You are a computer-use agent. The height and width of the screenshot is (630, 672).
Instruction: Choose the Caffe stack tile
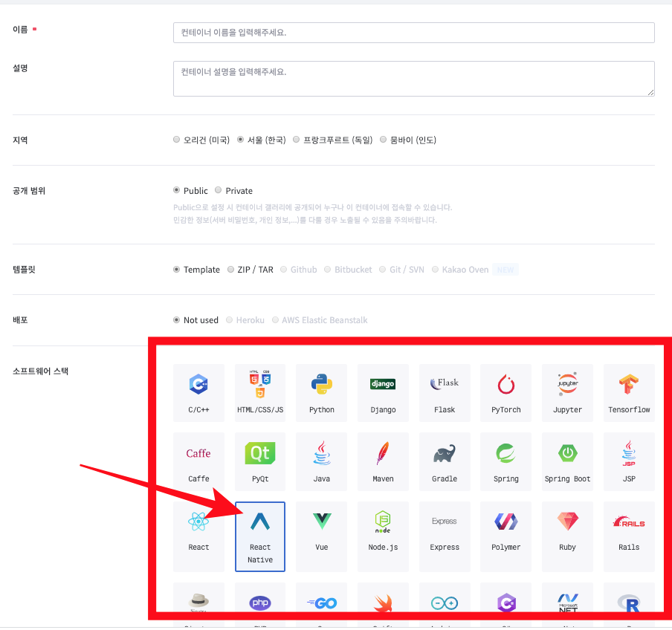(198, 461)
